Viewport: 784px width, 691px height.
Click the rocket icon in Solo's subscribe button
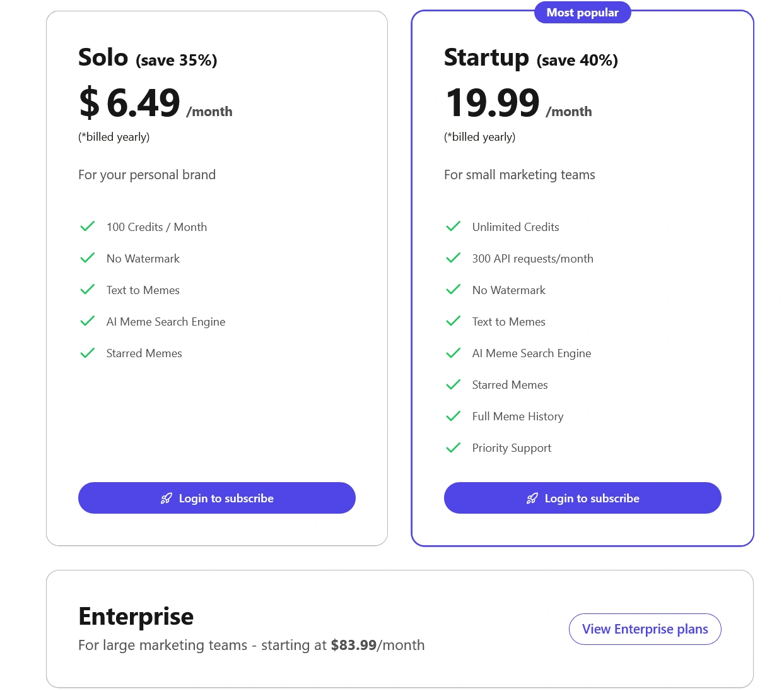pos(165,498)
